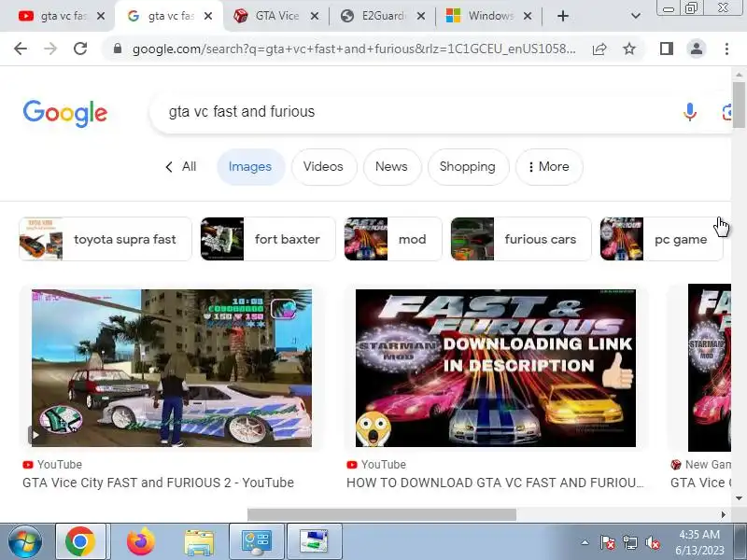Click the New Games result source
747x560 pixels.
701,465
